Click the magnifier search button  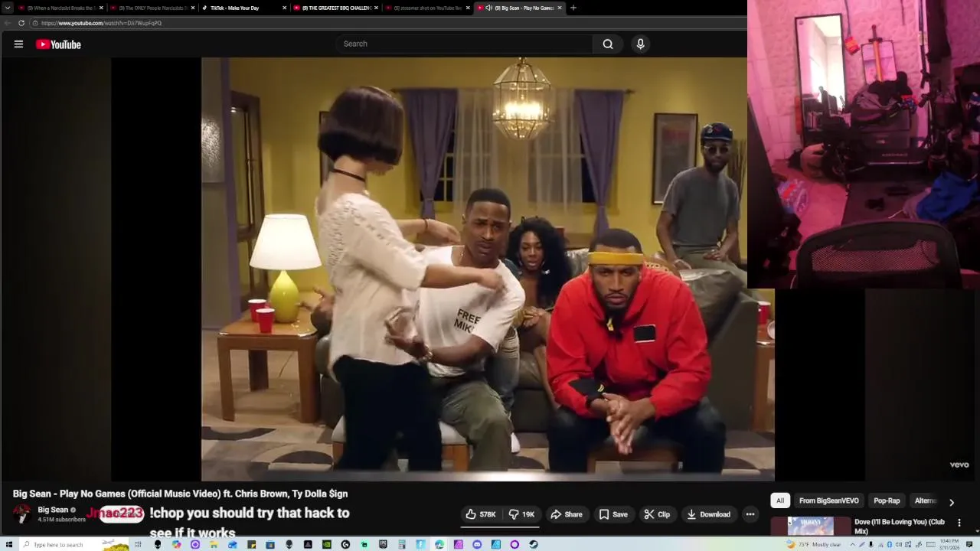(608, 44)
